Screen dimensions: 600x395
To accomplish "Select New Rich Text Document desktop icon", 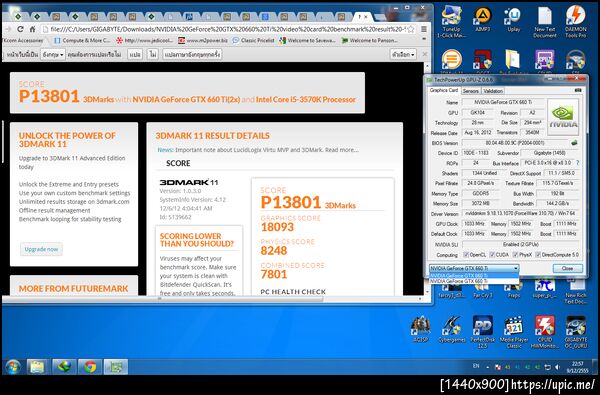I will (576, 292).
